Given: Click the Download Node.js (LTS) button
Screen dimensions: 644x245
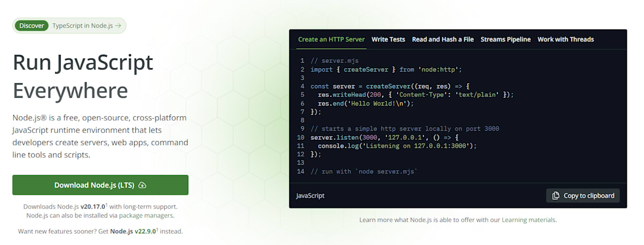Looking at the screenshot, I should [100, 185].
